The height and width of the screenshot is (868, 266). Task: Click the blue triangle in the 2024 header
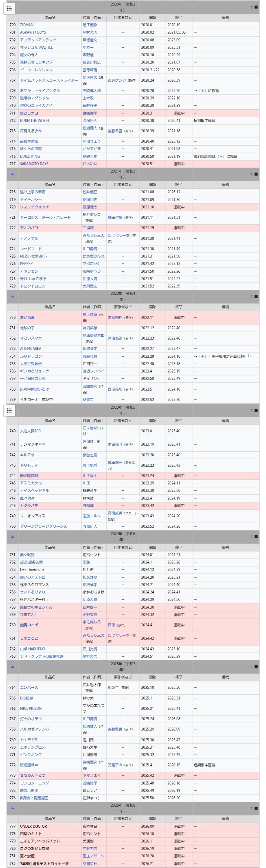coord(13,537)
